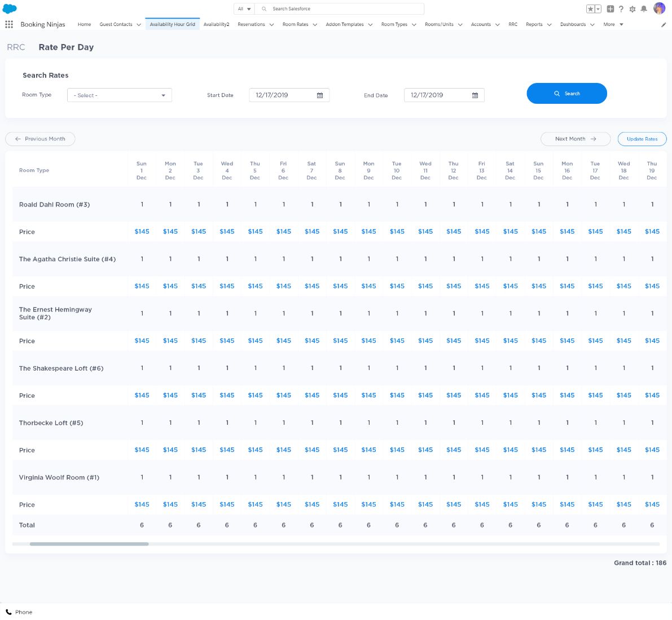This screenshot has width=672, height=620.
Task: Open the favorites list dropdown arrow
Action: [x=598, y=9]
